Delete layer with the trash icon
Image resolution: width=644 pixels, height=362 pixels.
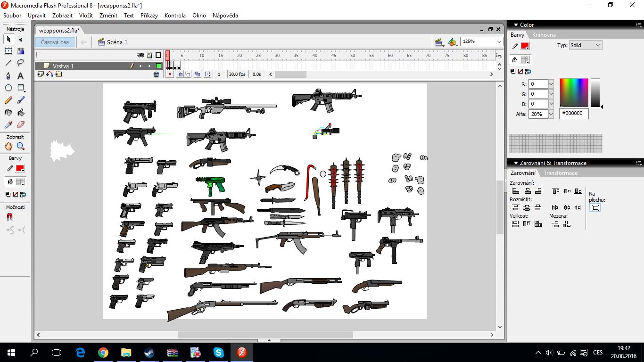[x=156, y=74]
